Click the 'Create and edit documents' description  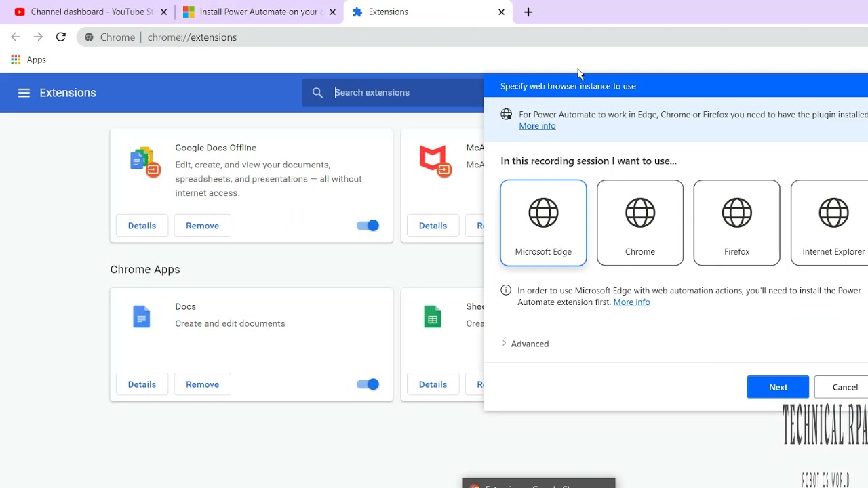(x=230, y=323)
